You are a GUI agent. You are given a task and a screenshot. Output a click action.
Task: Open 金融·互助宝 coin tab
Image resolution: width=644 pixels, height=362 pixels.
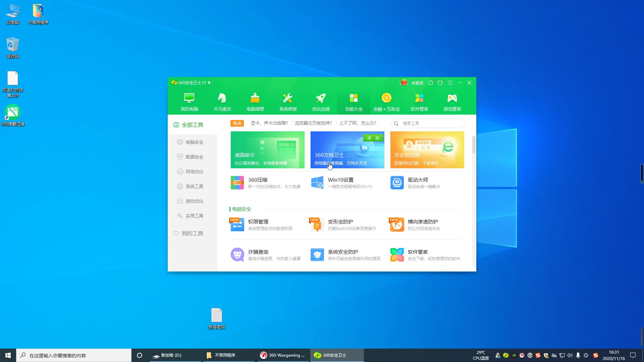386,102
